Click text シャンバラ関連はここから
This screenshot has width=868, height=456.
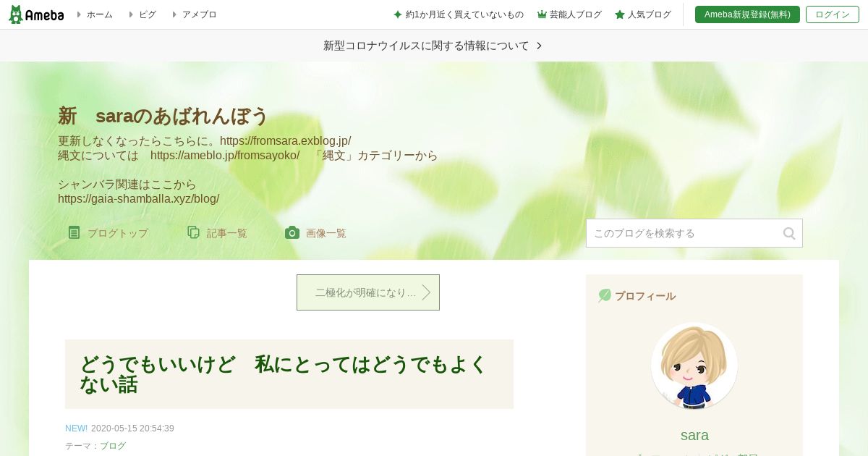pos(127,185)
